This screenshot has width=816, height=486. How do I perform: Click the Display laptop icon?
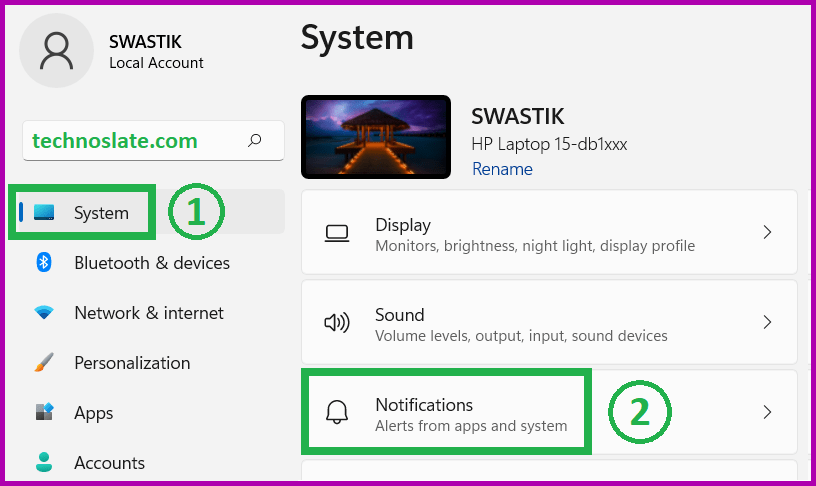pos(337,233)
